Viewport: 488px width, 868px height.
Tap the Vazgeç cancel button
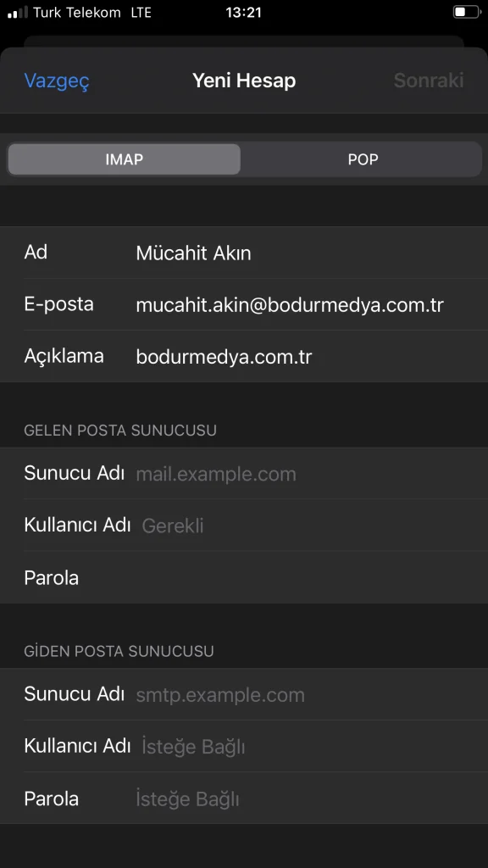pos(57,81)
